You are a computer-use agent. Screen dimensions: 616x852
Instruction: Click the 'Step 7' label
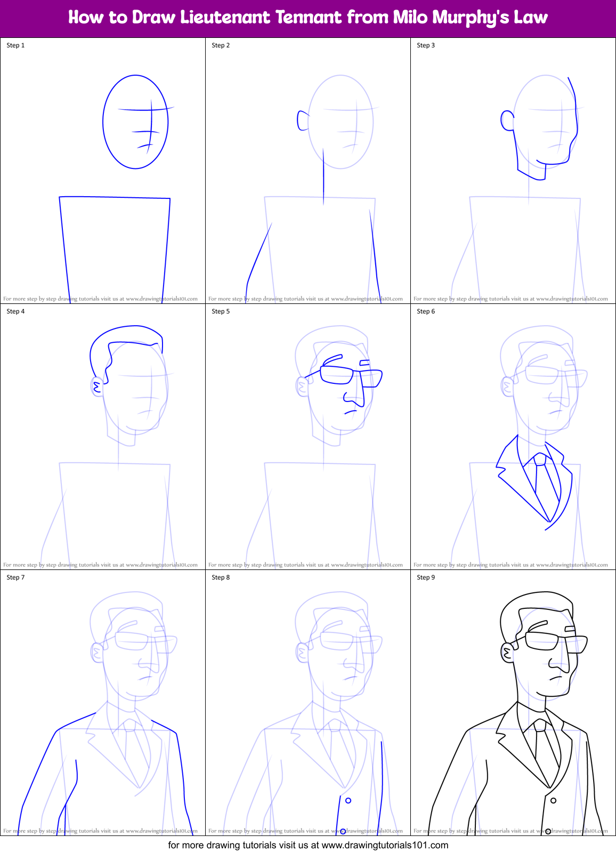pyautogui.click(x=15, y=577)
